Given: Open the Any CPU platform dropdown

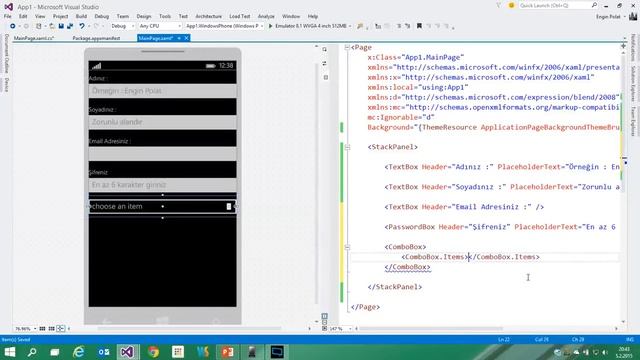Looking at the screenshot, I should pos(159,26).
